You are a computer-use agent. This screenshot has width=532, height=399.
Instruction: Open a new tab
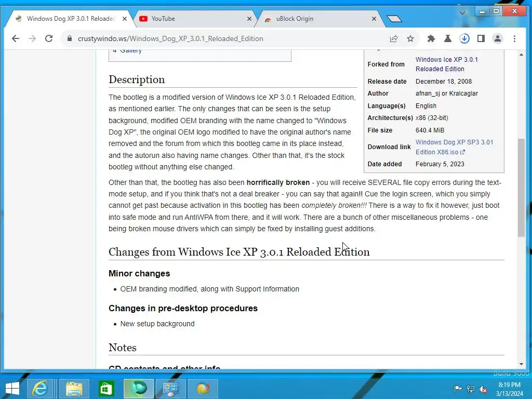(394, 19)
